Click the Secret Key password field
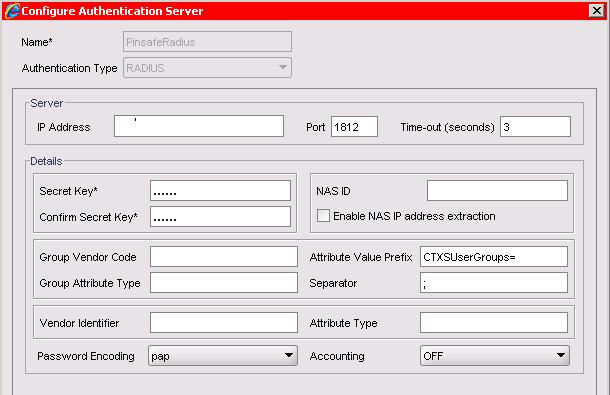 221,191
